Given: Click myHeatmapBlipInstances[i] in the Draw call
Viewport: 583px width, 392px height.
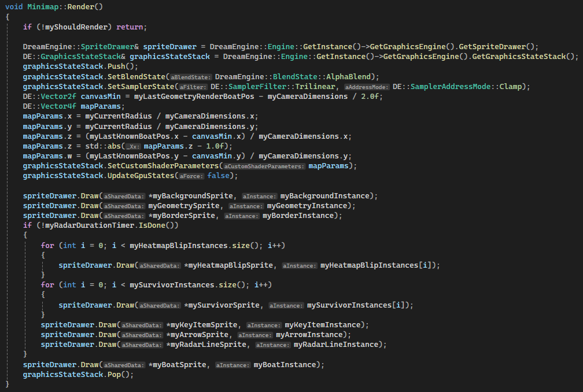Looking at the screenshot, I should coord(376,265).
